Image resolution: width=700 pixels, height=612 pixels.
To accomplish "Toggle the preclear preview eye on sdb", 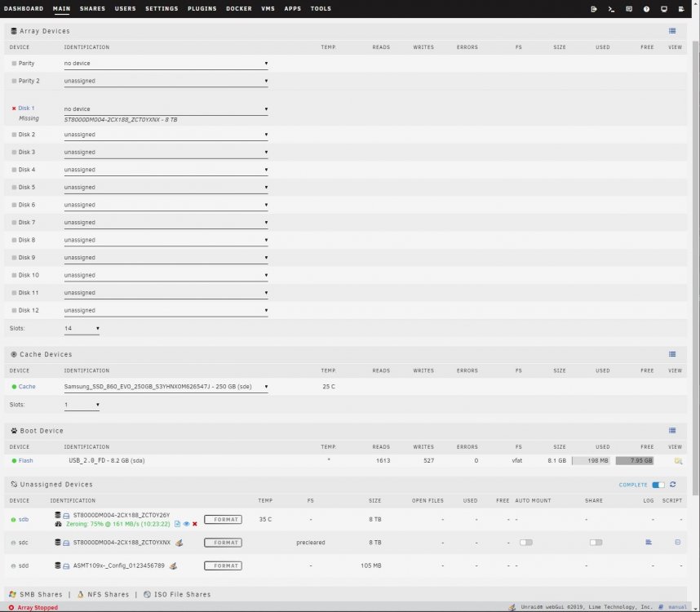I will tap(186, 524).
